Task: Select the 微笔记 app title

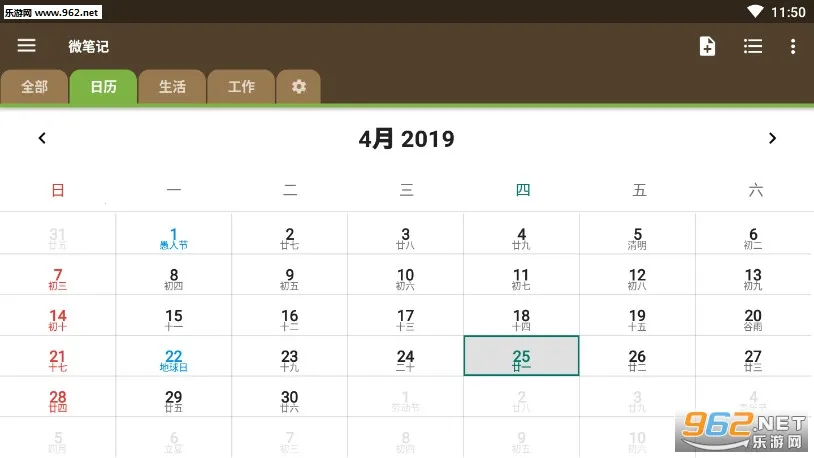Action: click(88, 46)
